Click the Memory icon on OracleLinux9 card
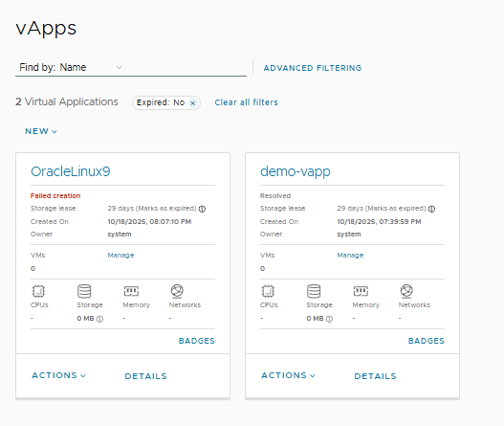Screen dimensions: 504x426 tap(131, 291)
